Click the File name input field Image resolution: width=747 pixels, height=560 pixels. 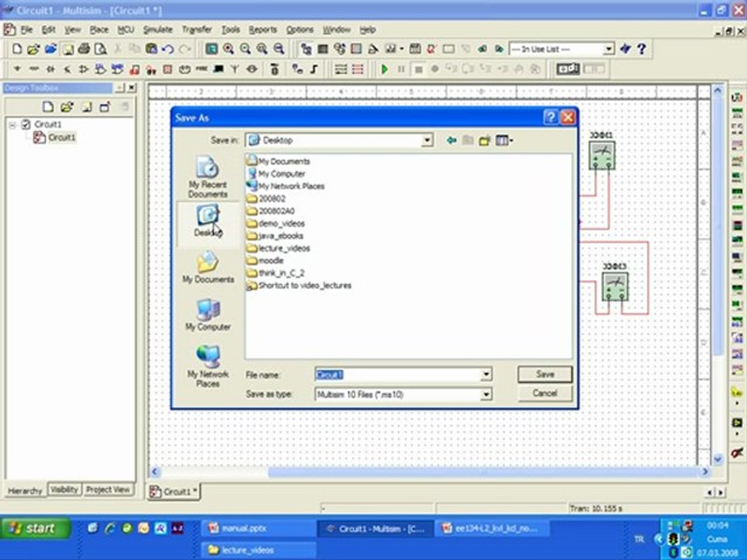(398, 375)
